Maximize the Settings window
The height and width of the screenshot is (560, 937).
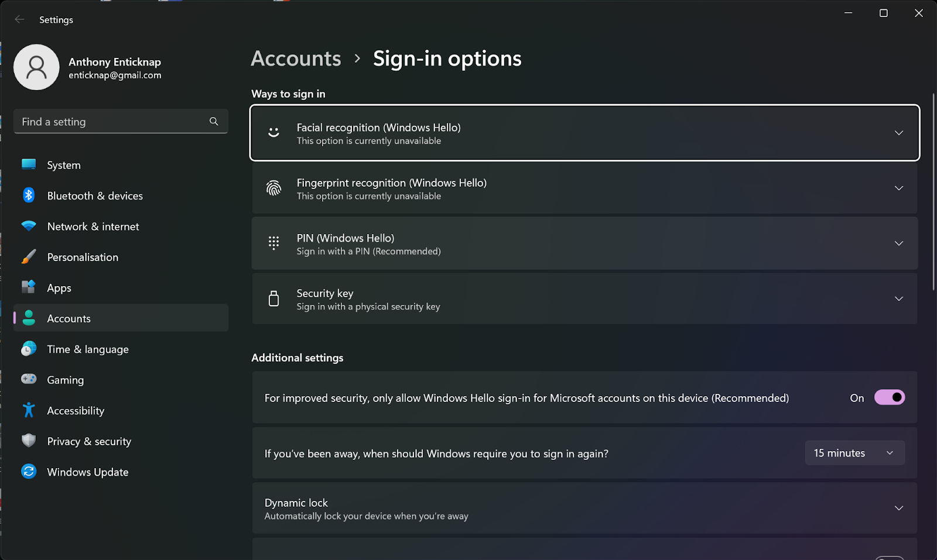coord(884,13)
